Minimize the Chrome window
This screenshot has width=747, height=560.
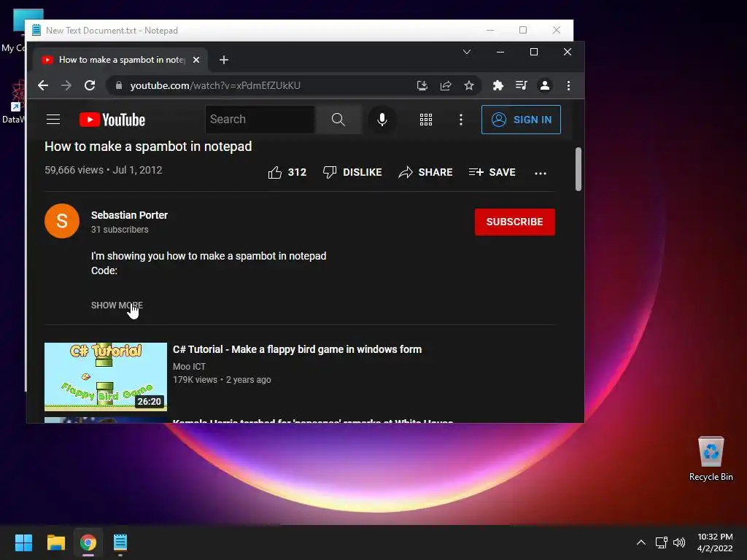click(x=500, y=52)
